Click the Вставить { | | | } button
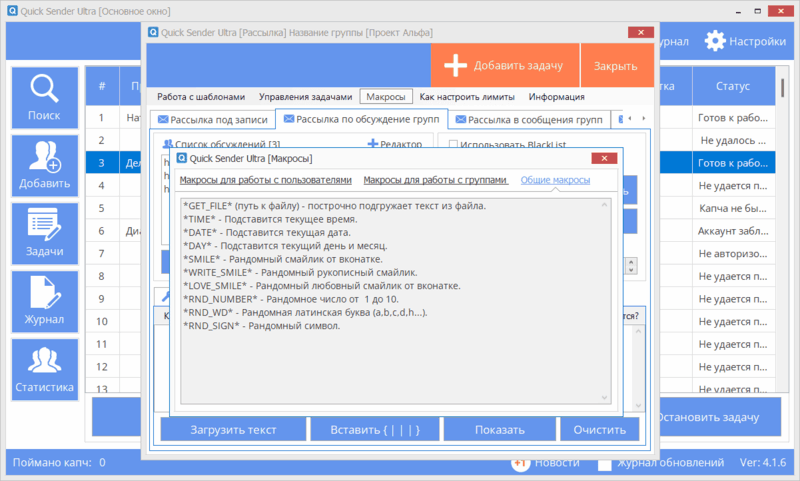Viewport: 800px width, 481px height. pyautogui.click(x=373, y=430)
